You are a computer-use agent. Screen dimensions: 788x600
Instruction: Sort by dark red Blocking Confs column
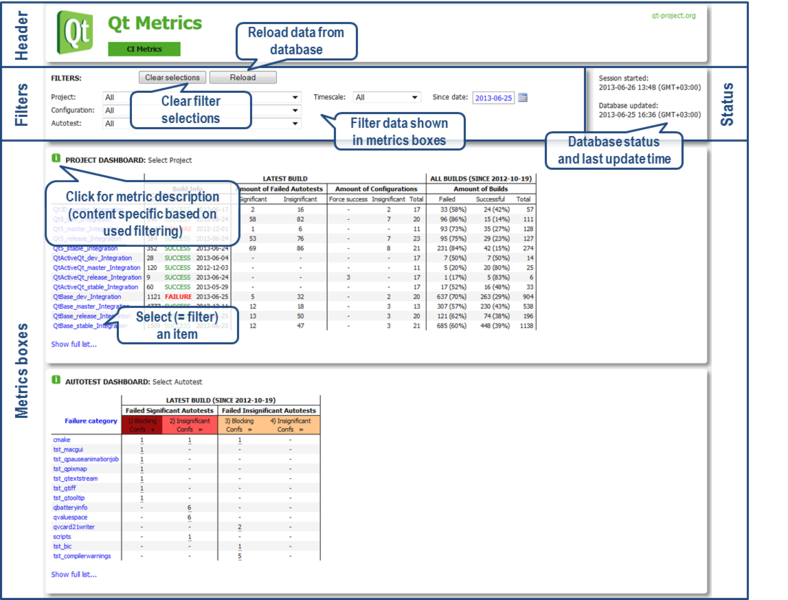[x=143, y=425]
